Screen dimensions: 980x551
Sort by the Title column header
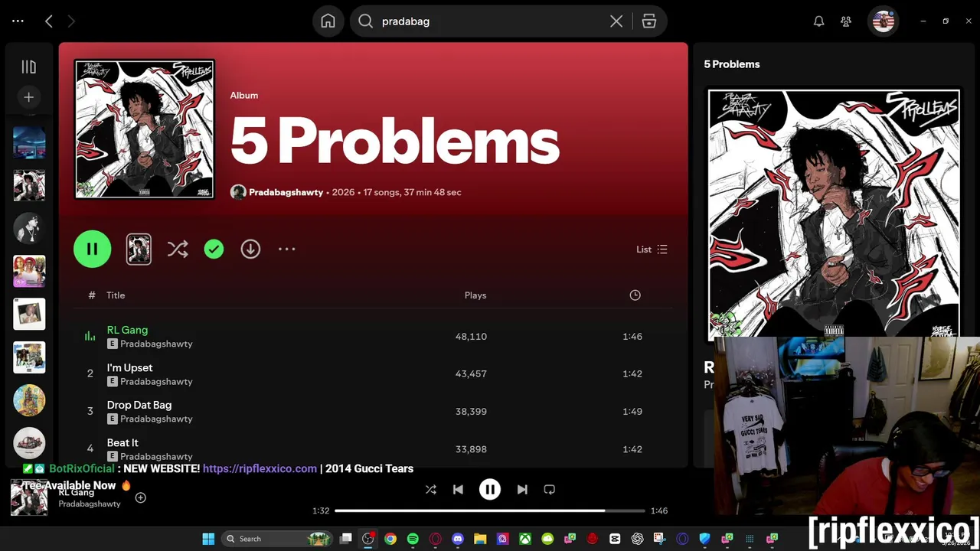[116, 295]
